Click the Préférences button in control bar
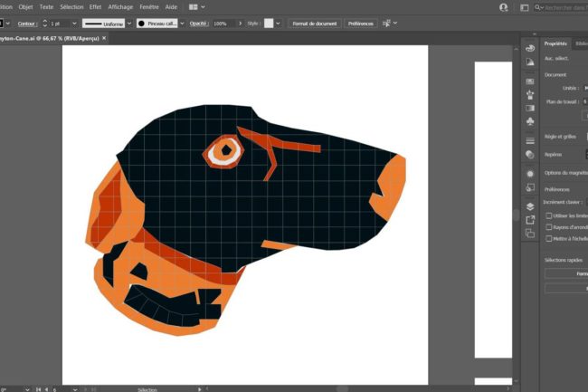The image size is (588, 392). tap(362, 23)
